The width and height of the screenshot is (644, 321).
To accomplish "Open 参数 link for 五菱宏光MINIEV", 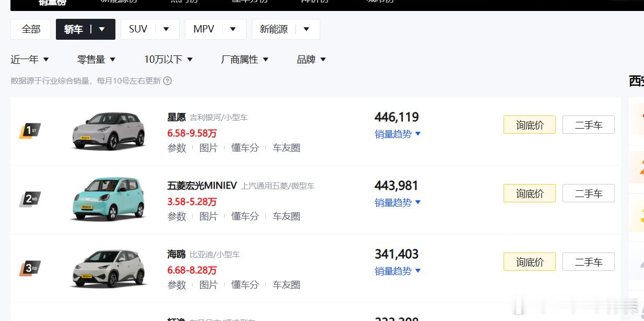I will pyautogui.click(x=177, y=216).
